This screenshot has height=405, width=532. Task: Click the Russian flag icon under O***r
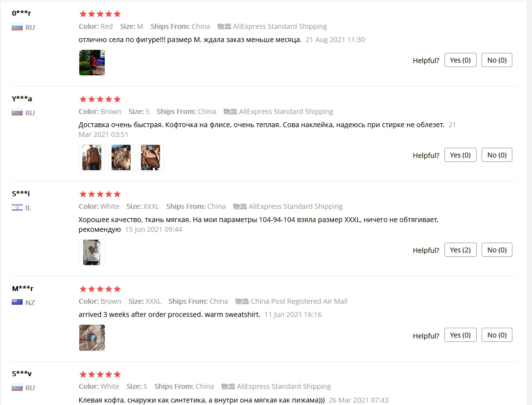point(17,27)
